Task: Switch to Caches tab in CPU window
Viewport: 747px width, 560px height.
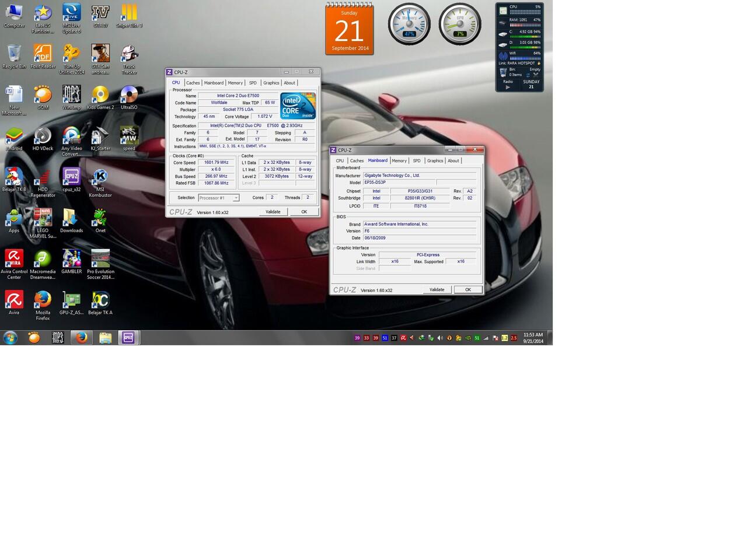Action: 193,83
